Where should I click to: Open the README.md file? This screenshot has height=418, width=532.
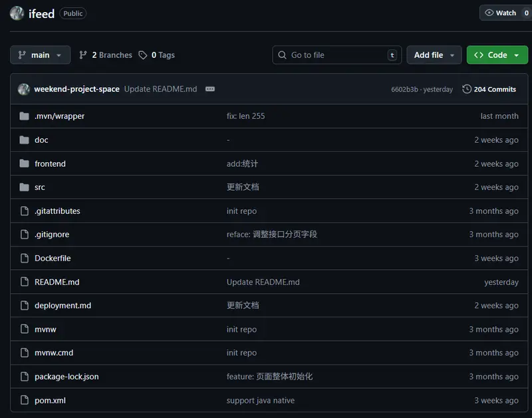click(57, 282)
